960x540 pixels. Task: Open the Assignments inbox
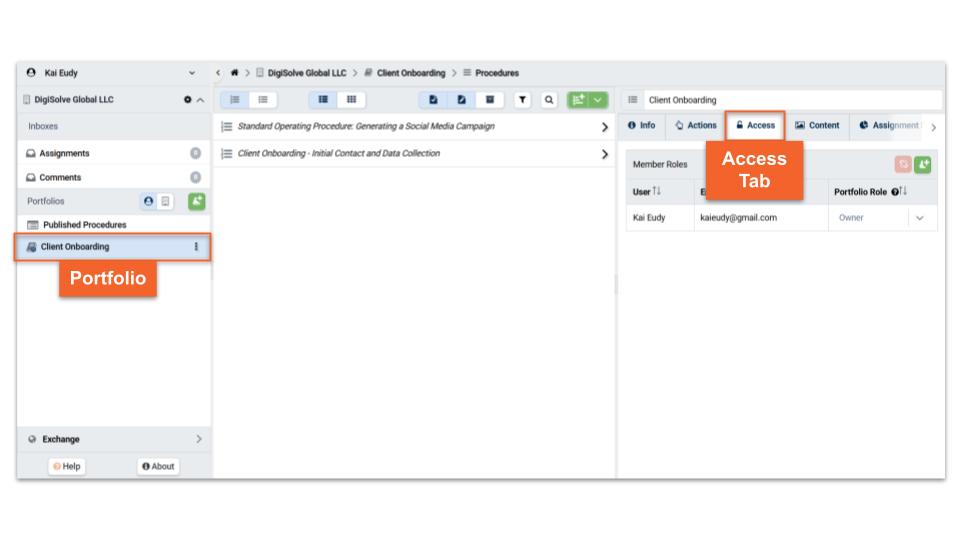coord(64,153)
